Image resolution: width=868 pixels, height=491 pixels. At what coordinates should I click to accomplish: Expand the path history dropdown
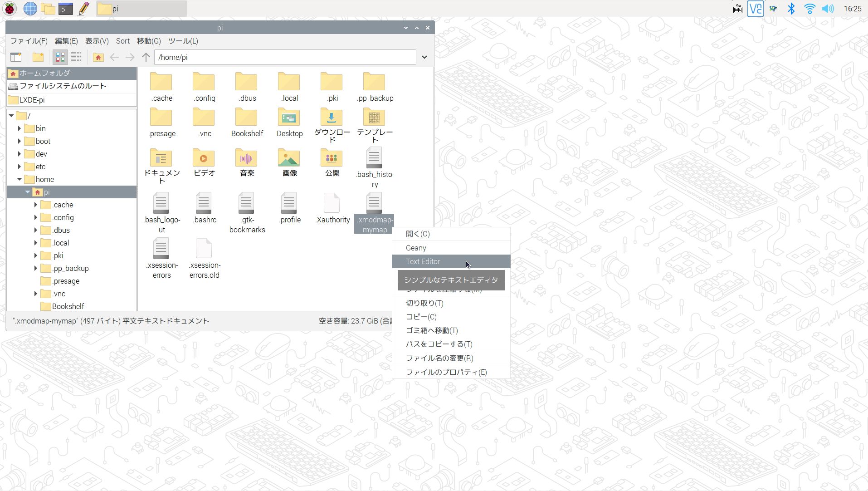coord(424,57)
